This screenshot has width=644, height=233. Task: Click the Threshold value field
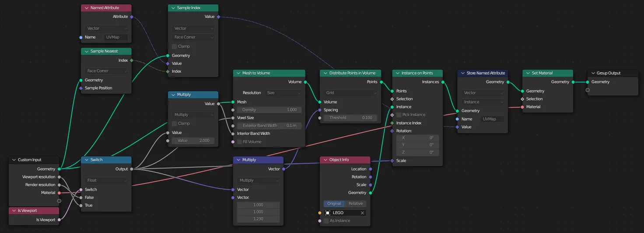coord(349,118)
